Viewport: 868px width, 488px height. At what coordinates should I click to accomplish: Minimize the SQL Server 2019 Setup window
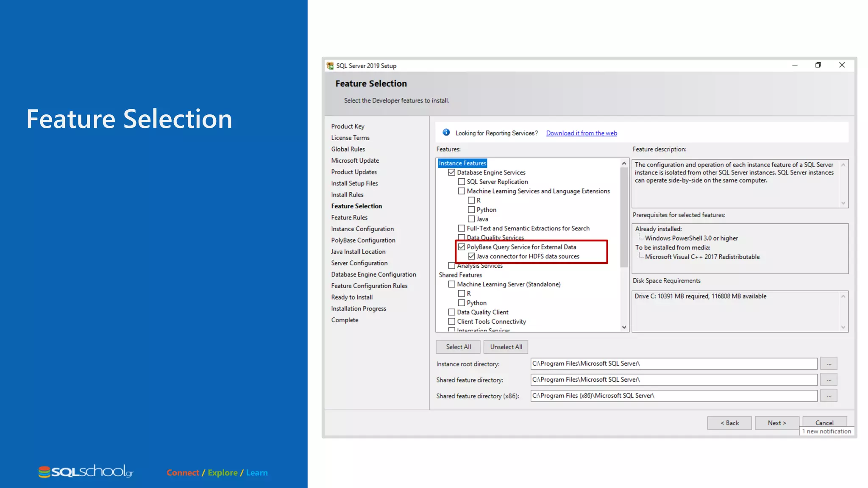pos(795,65)
